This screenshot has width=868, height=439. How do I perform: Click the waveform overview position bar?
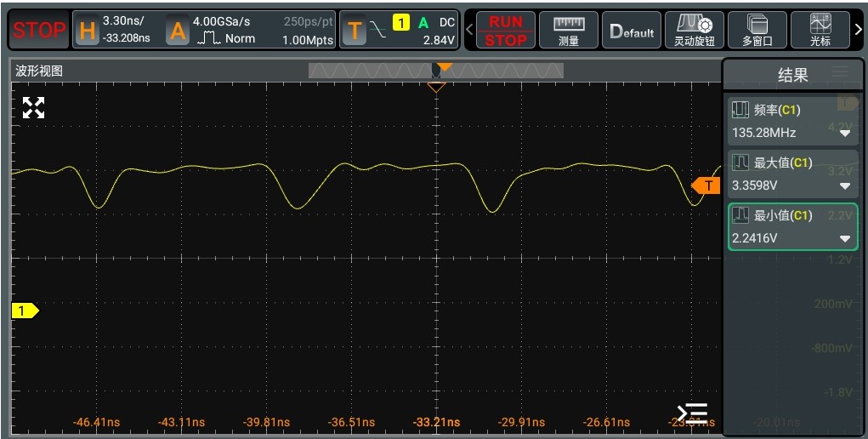click(435, 71)
